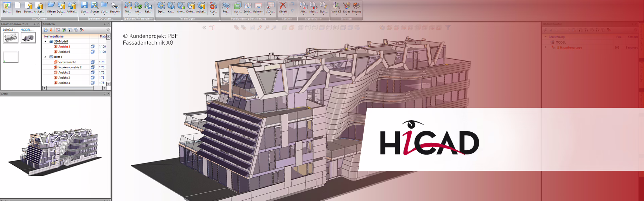Select Ing.Axonometrie 2 in the view list
Viewport: 644px width, 201px height.
(x=70, y=67)
